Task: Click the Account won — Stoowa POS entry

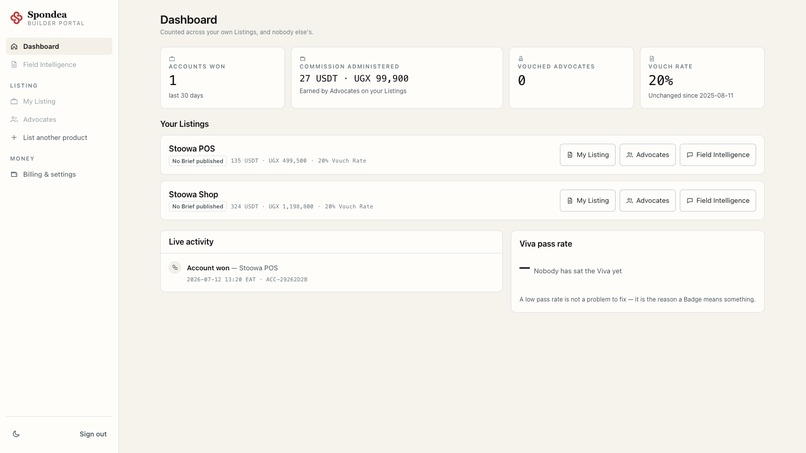Action: [x=232, y=268]
